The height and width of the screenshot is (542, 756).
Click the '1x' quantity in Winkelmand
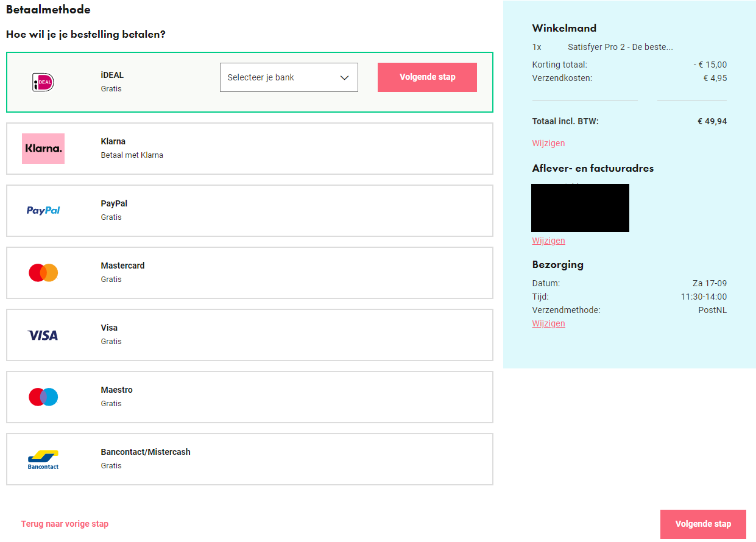pyautogui.click(x=537, y=47)
